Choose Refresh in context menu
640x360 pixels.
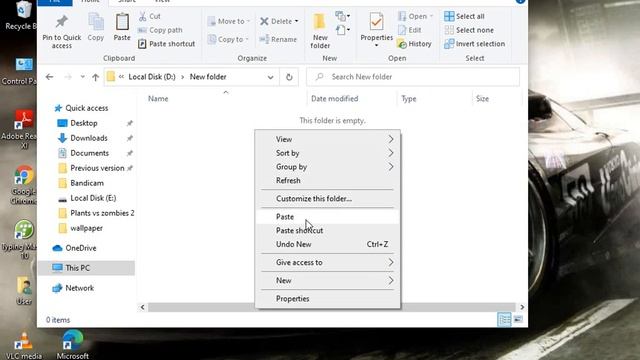pos(327,180)
